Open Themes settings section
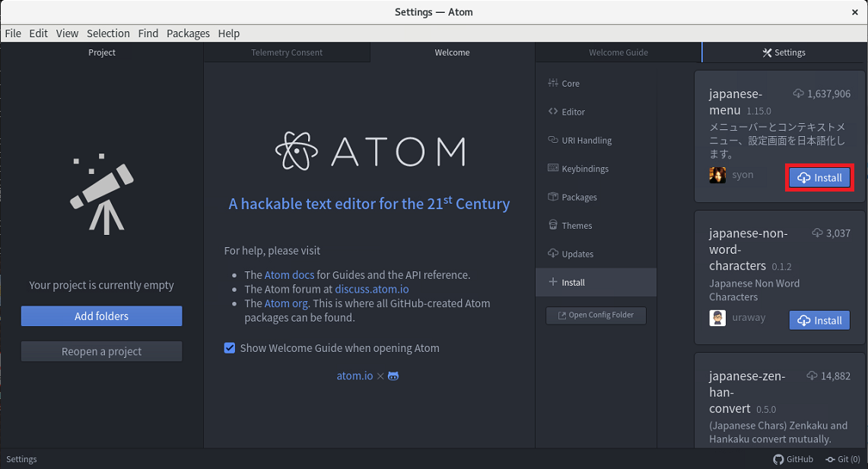The image size is (868, 469). tap(576, 226)
